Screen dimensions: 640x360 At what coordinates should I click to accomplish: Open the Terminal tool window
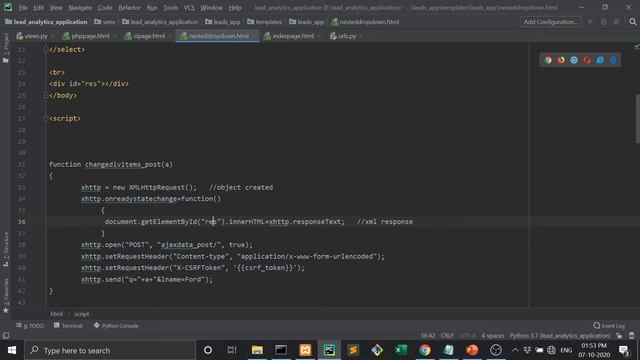click(68, 326)
